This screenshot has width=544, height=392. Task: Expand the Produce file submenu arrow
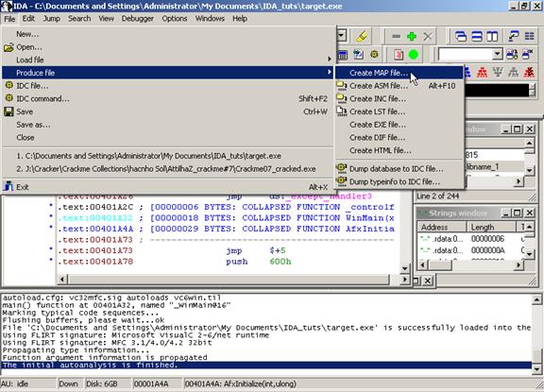tap(330, 72)
